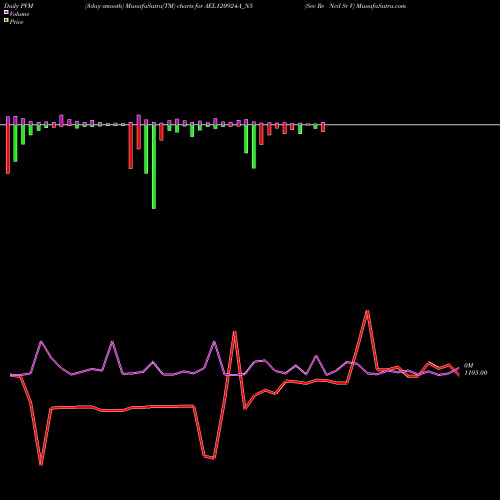Image resolution: width=500 pixels, height=500 pixels.
Task: Click the 0M volume value label
Action: coord(468,366)
